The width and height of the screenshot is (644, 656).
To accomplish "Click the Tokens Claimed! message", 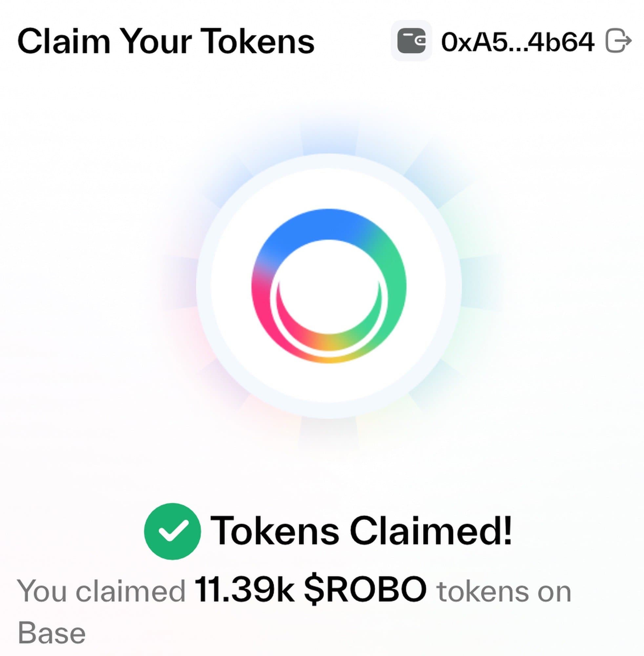I will pyautogui.click(x=361, y=531).
